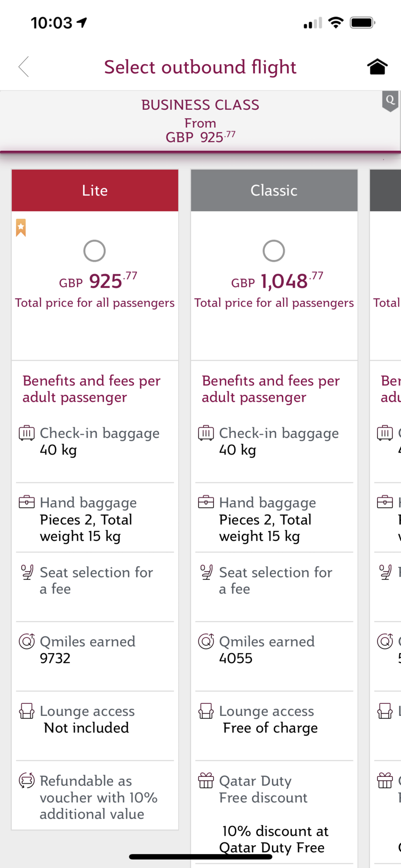Image resolution: width=401 pixels, height=868 pixels.
Task: Tap Lite check-in baggage suitcase icon
Action: click(x=27, y=433)
